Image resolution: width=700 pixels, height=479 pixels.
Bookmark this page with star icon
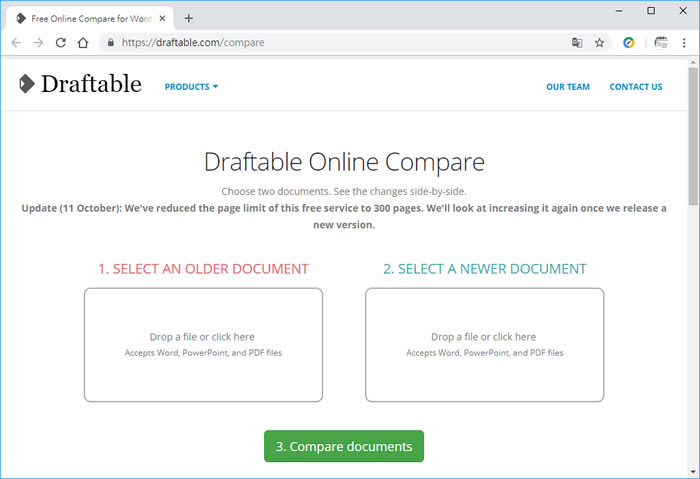tap(600, 43)
